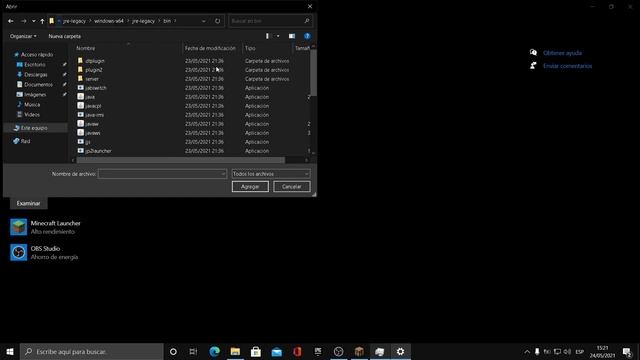Select the java-rmi application file
Screen dimensions: 640x360
click(94, 115)
